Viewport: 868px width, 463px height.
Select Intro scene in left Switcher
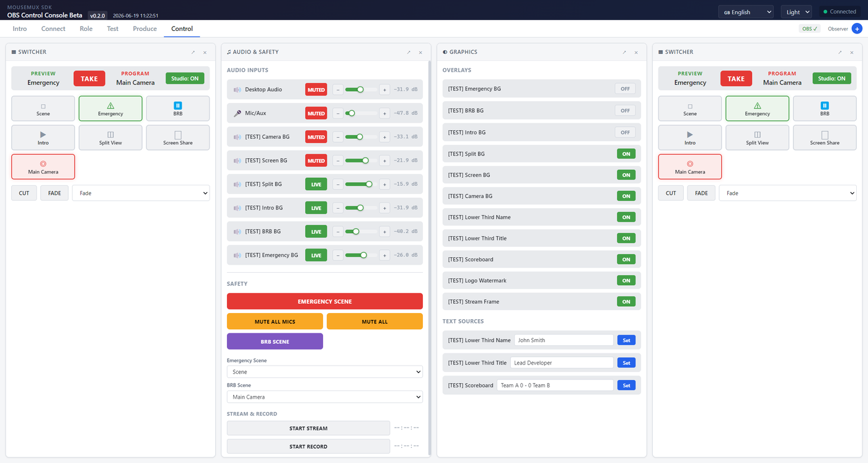click(43, 138)
